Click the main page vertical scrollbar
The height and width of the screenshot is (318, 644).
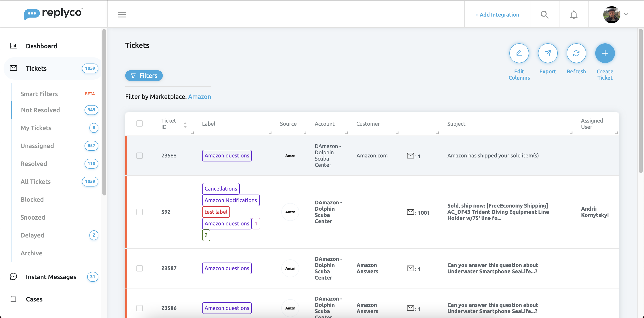point(640,101)
